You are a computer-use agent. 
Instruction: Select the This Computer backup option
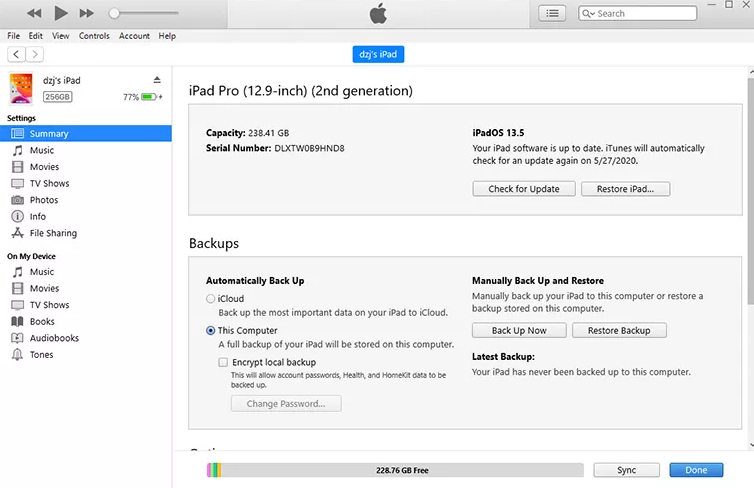(211, 330)
